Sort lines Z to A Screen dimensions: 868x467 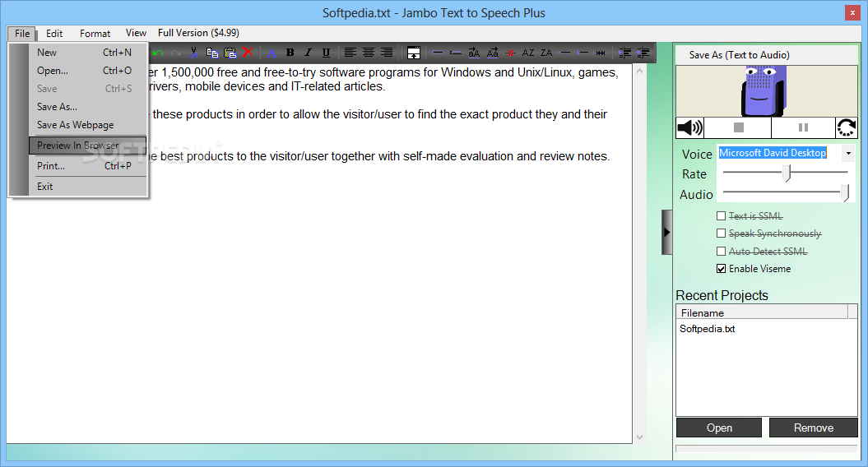pyautogui.click(x=546, y=53)
